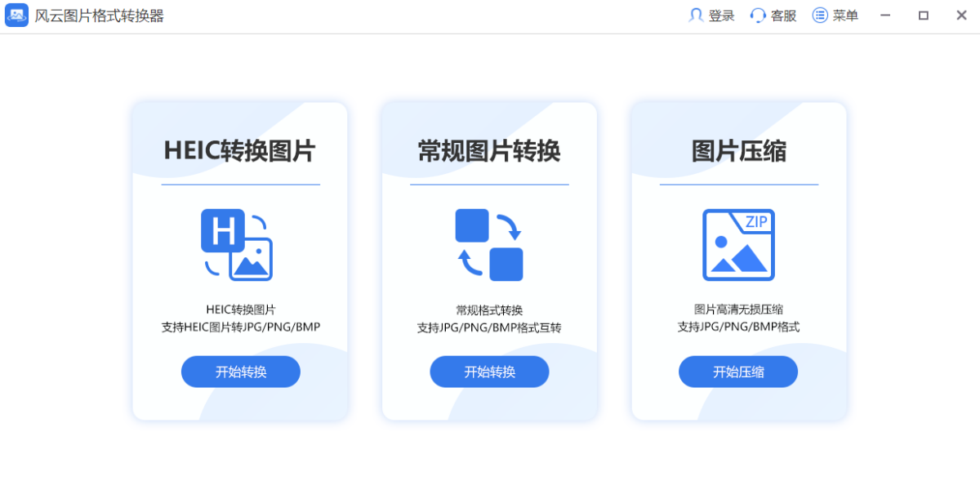Click the ZIP image compression icon
Screen dimensions: 980x490
(737, 243)
